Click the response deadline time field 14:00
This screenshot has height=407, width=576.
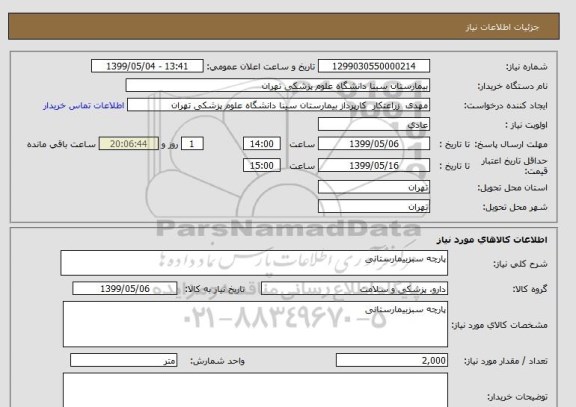[x=262, y=144]
